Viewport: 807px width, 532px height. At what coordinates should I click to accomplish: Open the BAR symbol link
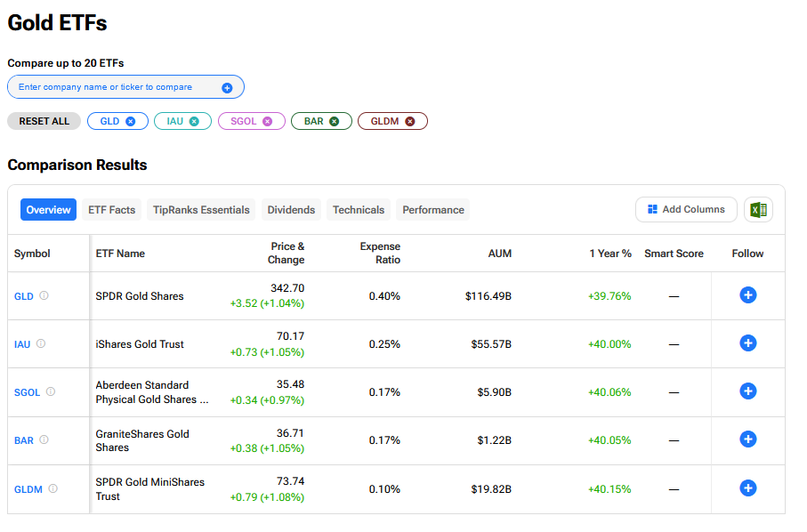(24, 440)
